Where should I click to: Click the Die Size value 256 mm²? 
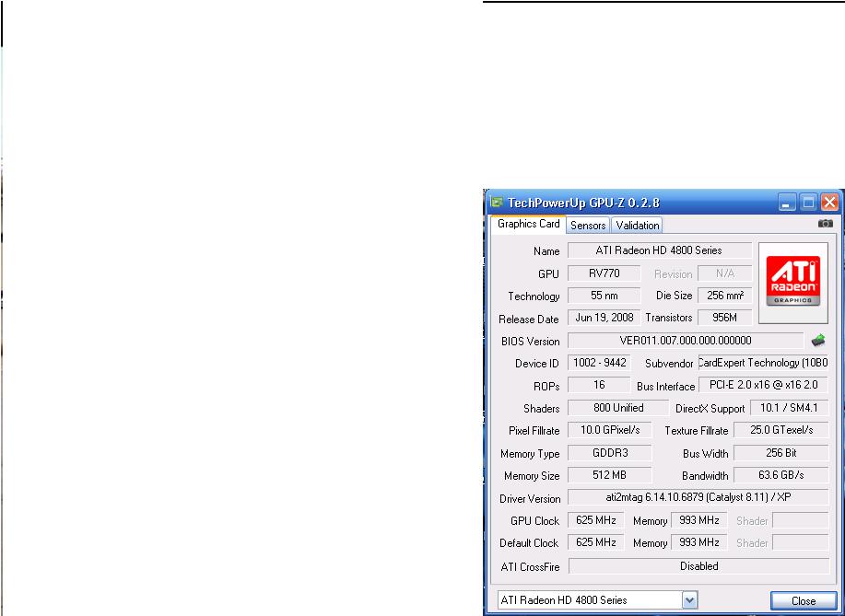725,296
